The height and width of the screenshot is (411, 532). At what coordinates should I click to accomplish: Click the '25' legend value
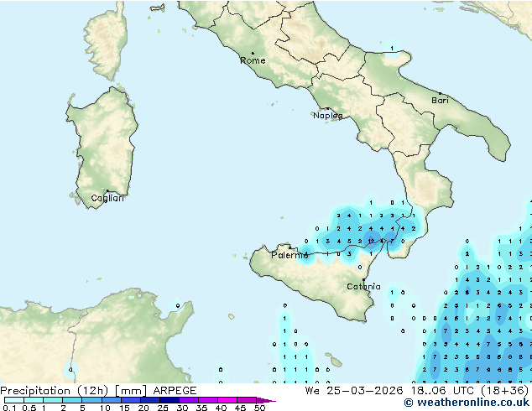point(163,408)
